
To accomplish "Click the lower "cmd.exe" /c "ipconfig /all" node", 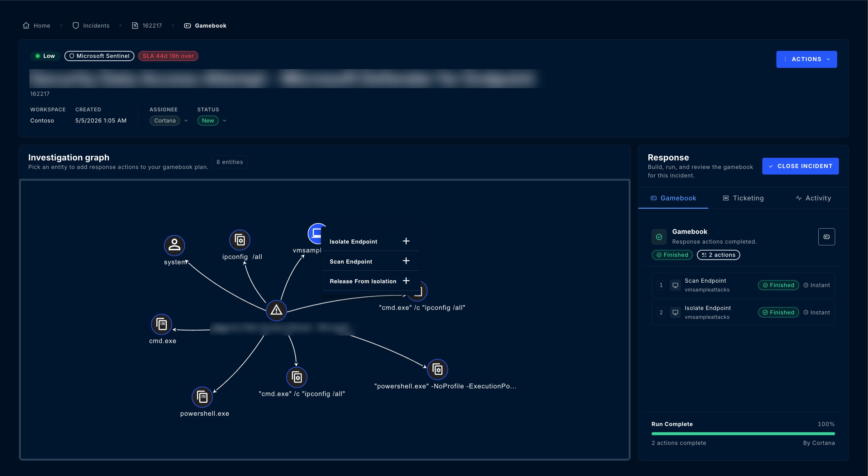I will point(297,377).
